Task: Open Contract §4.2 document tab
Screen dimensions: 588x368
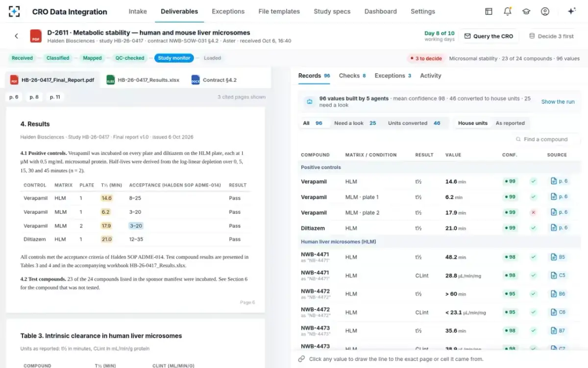Action: click(x=214, y=80)
